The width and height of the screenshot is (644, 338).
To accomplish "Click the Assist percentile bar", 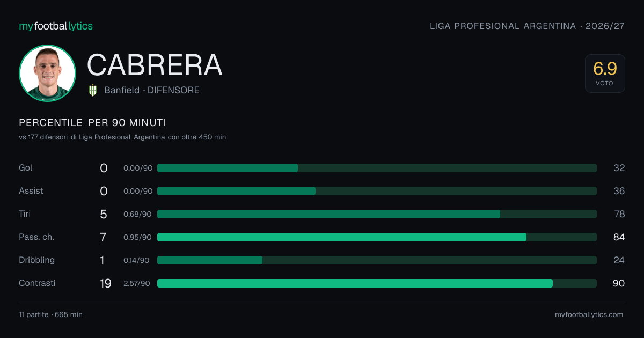I will (377, 191).
